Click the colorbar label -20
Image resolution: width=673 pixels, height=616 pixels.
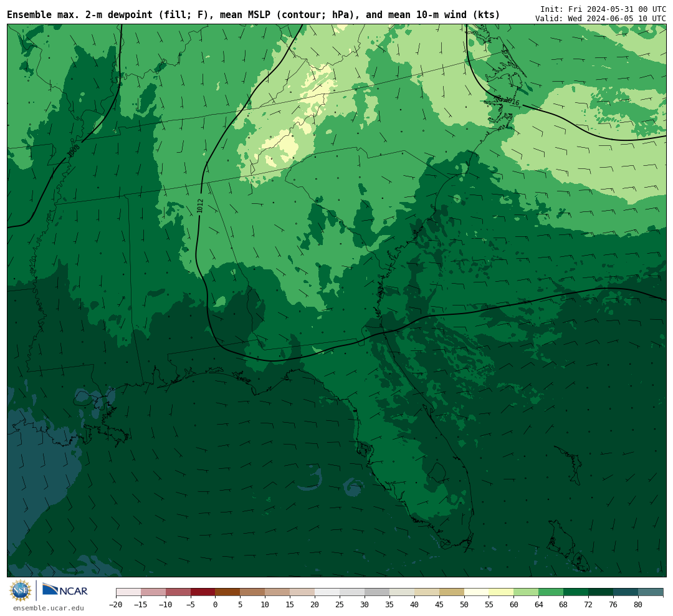[x=115, y=604]
